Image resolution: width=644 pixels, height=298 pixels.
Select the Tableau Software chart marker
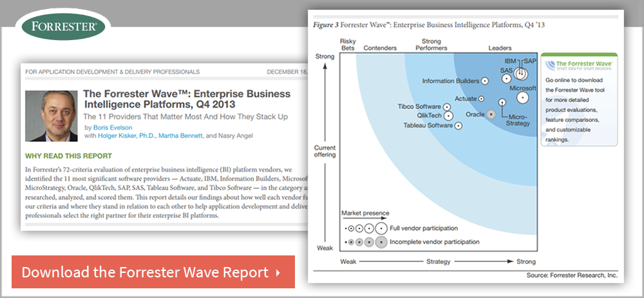point(458,126)
